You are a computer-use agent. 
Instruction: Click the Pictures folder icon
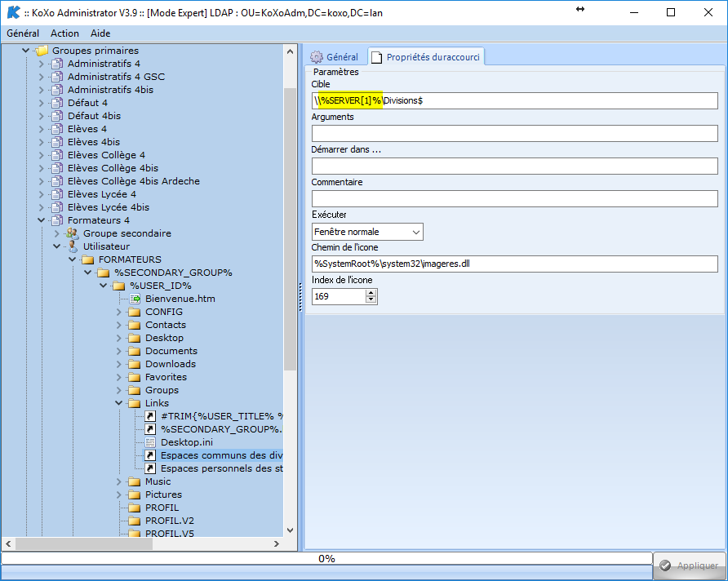(x=134, y=495)
